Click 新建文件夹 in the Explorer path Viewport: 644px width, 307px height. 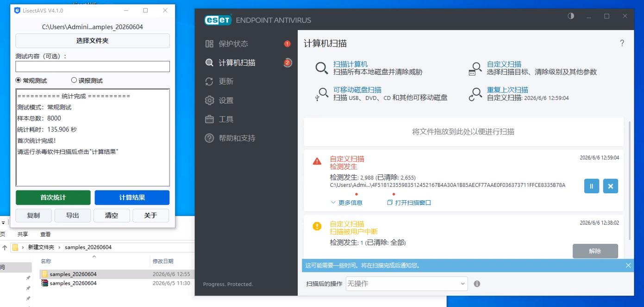coord(41,247)
